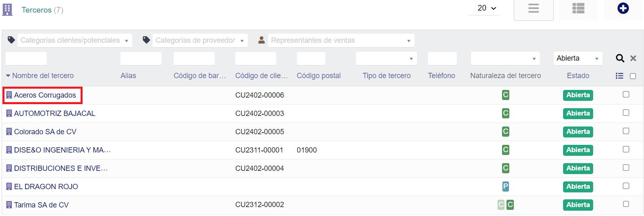Open Colorado SA de CV record
This screenshot has width=644, height=216.
pyautogui.click(x=45, y=132)
